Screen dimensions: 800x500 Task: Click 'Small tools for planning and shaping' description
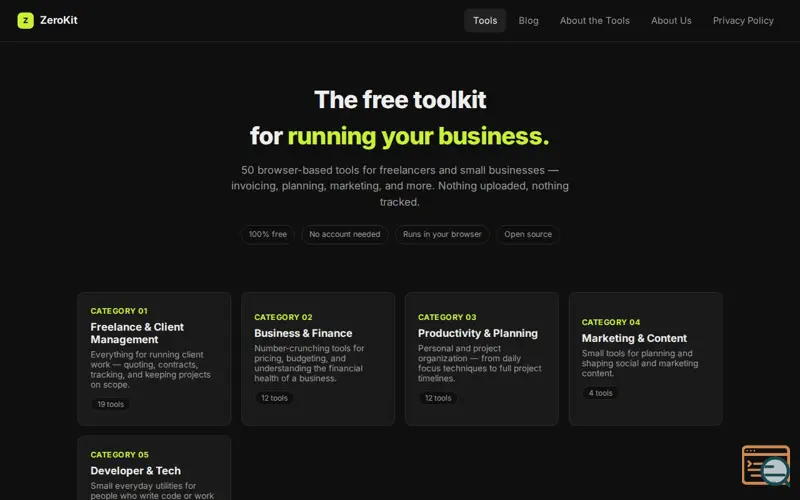pos(640,363)
